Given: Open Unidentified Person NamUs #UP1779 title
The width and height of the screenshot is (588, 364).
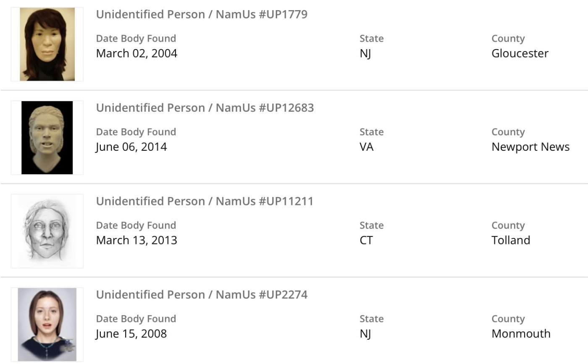Looking at the screenshot, I should [202, 14].
